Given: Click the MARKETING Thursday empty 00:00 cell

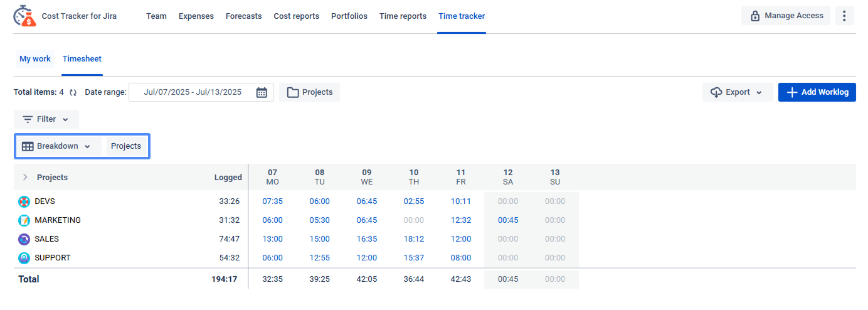Looking at the screenshot, I should point(414,220).
